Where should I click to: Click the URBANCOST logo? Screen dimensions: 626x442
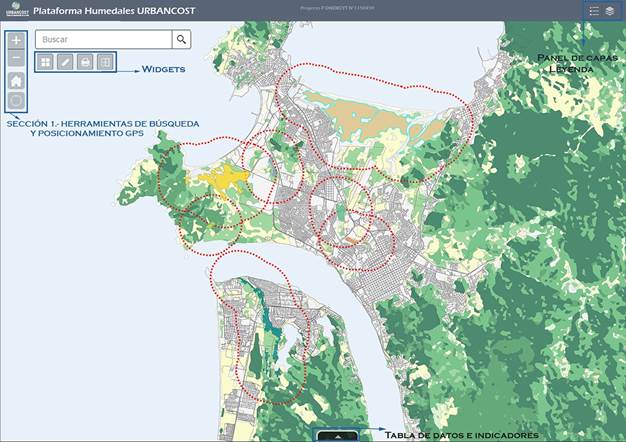click(14, 10)
